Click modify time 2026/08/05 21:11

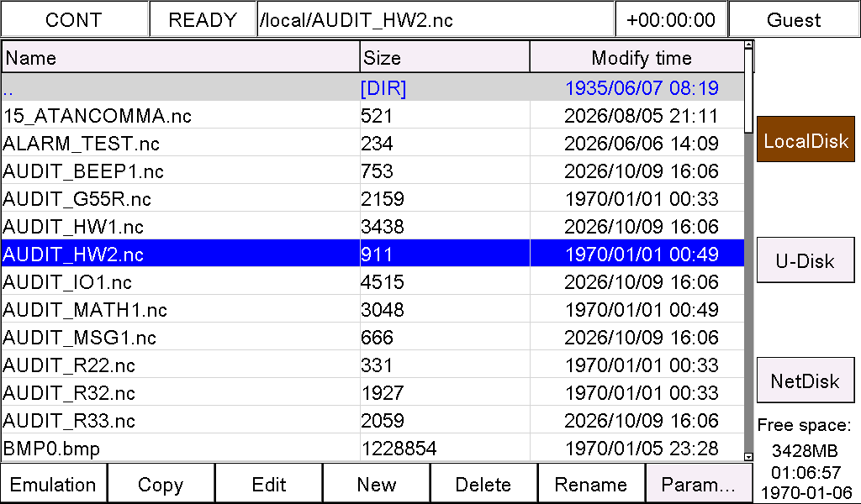(642, 116)
